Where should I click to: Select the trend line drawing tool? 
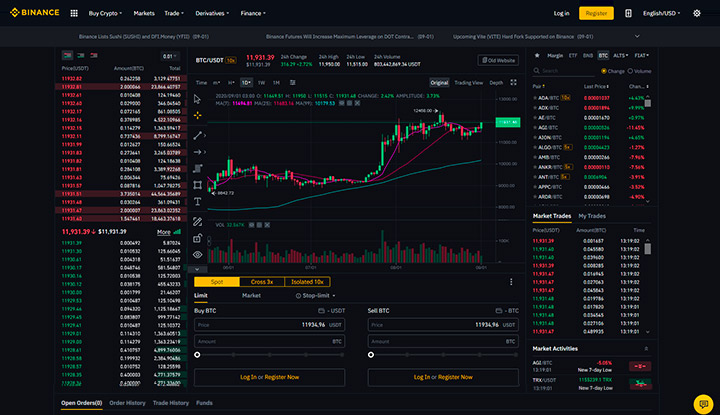[197, 135]
